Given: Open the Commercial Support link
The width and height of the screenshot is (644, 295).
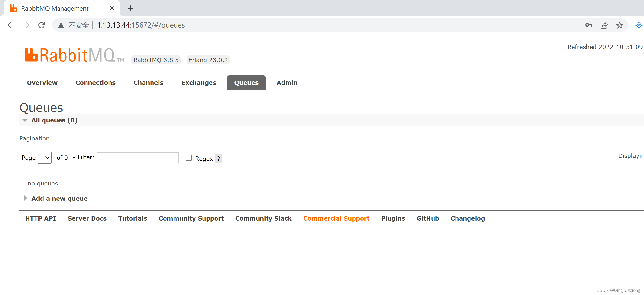Looking at the screenshot, I should [336, 218].
